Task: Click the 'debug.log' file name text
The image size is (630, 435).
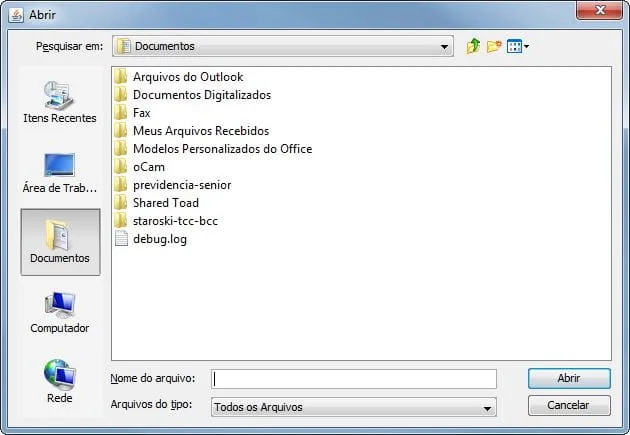Action: click(160, 239)
